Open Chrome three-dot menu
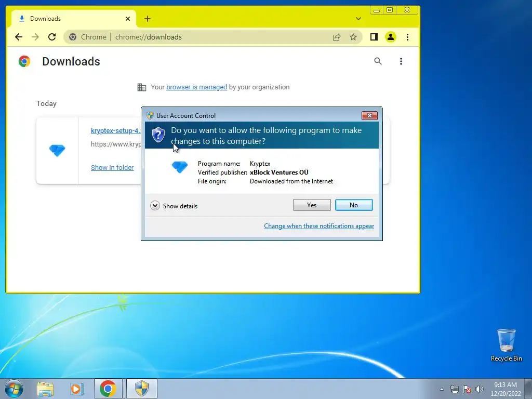Viewport: 532px width, 399px height. 407,37
